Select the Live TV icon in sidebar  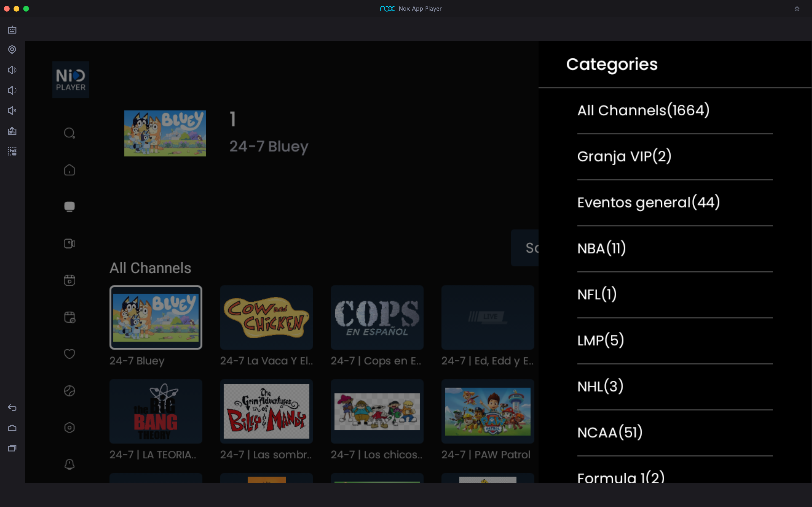point(69,207)
